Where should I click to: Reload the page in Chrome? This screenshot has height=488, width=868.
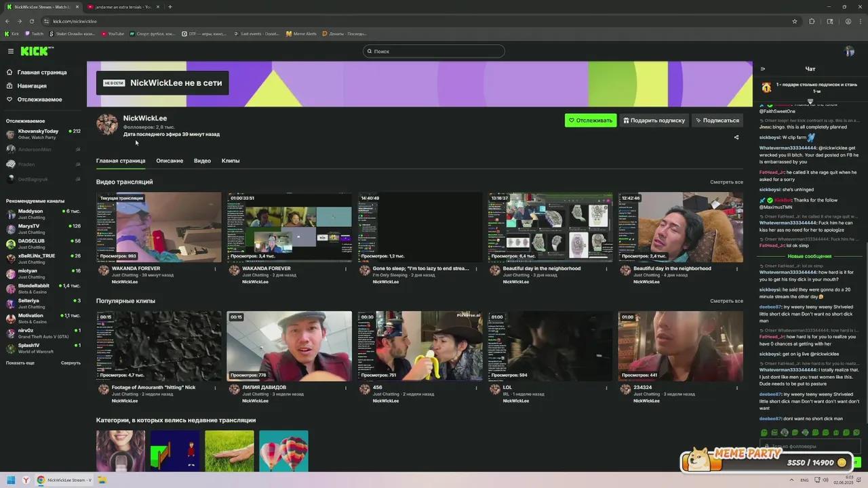pos(31,21)
